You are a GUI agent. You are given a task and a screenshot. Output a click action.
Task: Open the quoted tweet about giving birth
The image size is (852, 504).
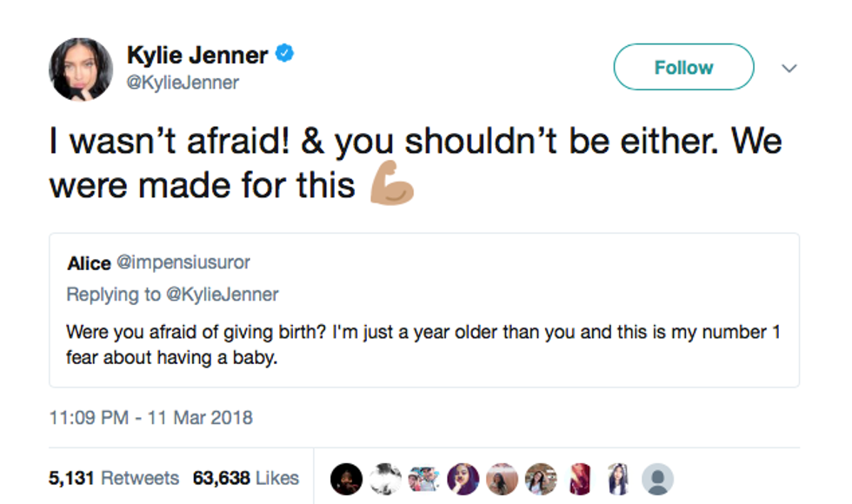423,344
